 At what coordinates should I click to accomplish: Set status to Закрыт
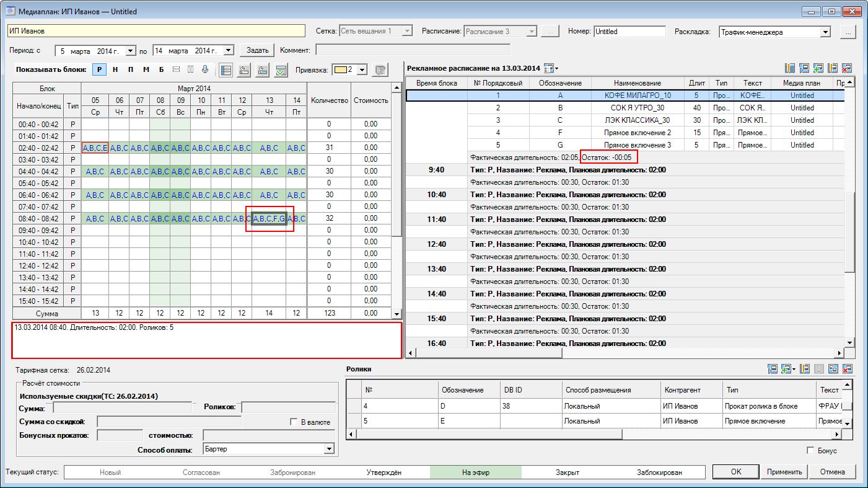pos(568,472)
